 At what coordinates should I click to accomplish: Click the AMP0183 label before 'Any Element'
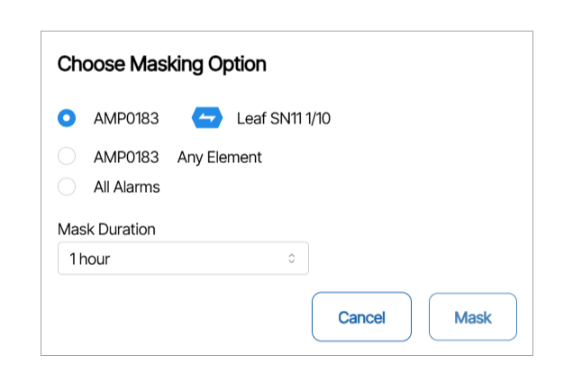tap(126, 157)
